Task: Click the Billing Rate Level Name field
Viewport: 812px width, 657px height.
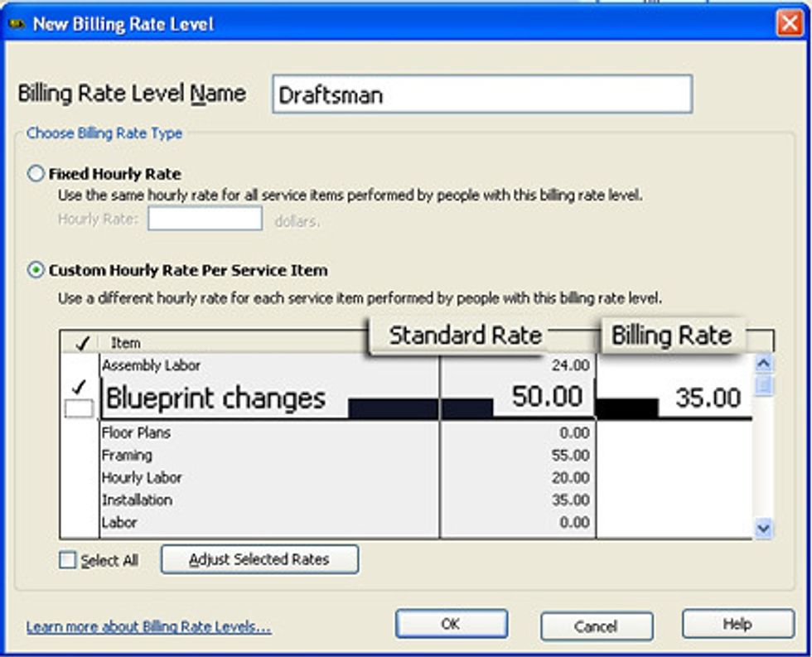Action: tap(481, 94)
